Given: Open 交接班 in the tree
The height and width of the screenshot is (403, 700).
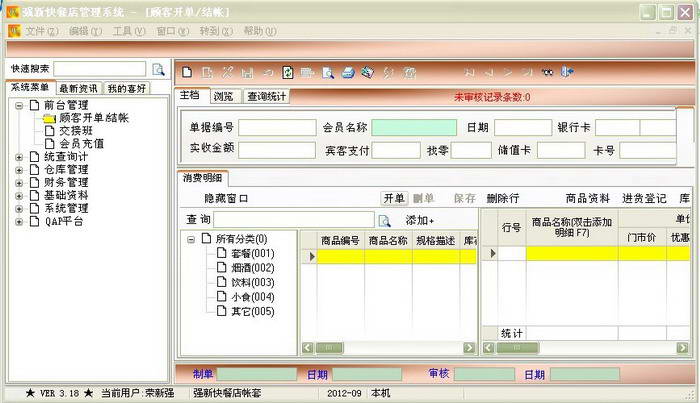Looking at the screenshot, I should pos(76,131).
